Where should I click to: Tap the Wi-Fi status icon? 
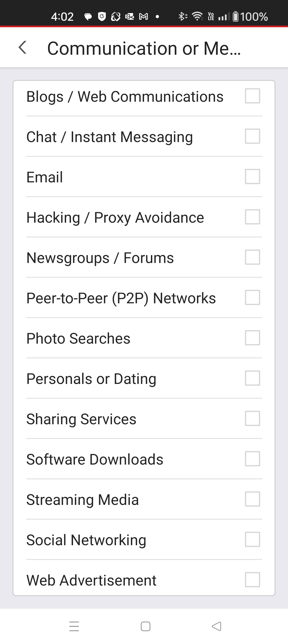(197, 17)
